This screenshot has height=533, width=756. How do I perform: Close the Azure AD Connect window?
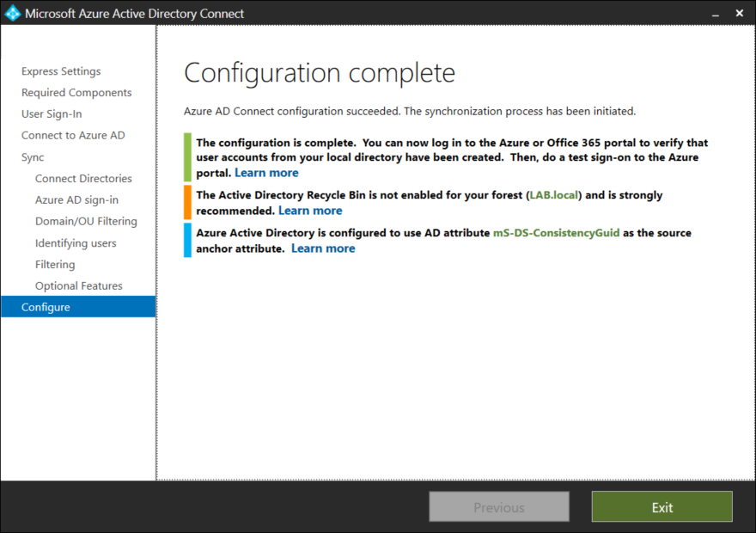(740, 14)
